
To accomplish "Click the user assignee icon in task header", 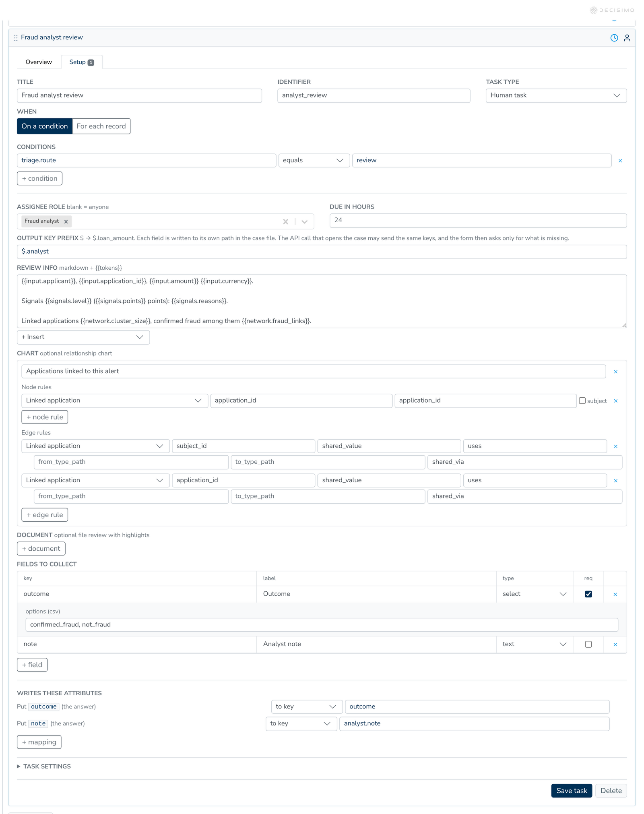I will click(x=627, y=38).
